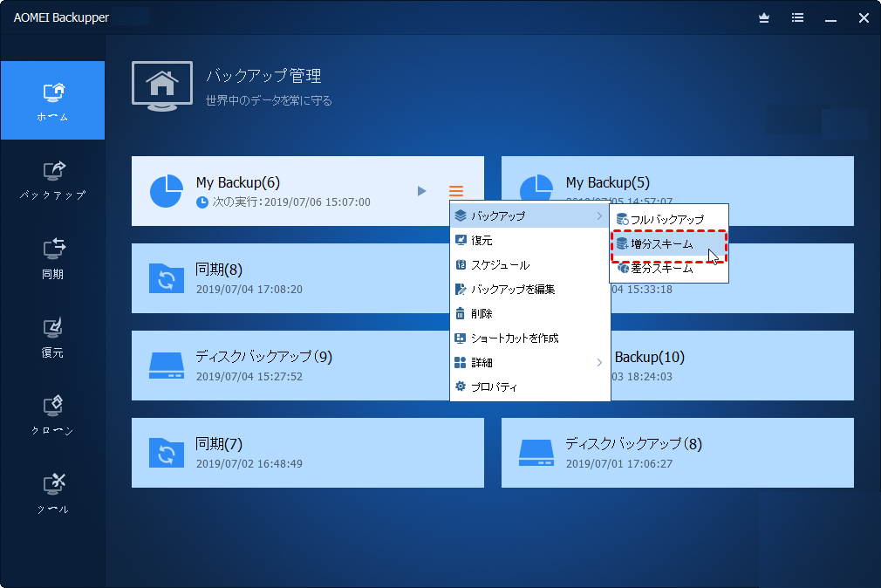
Task: Close the AOMEI Backupper window
Action: pos(864,18)
